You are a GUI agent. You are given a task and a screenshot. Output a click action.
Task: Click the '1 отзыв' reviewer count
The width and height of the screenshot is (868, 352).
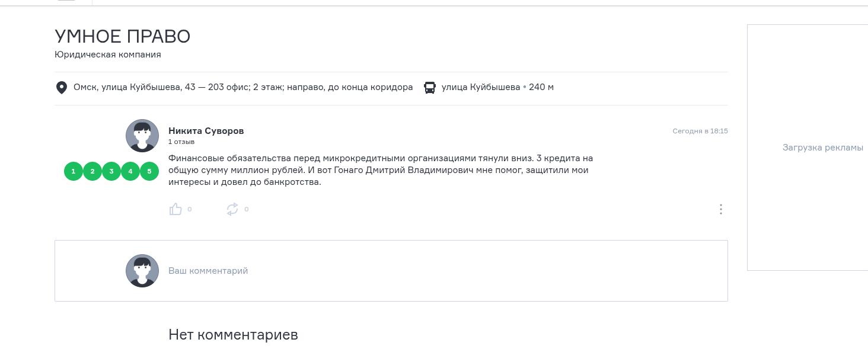[181, 142]
